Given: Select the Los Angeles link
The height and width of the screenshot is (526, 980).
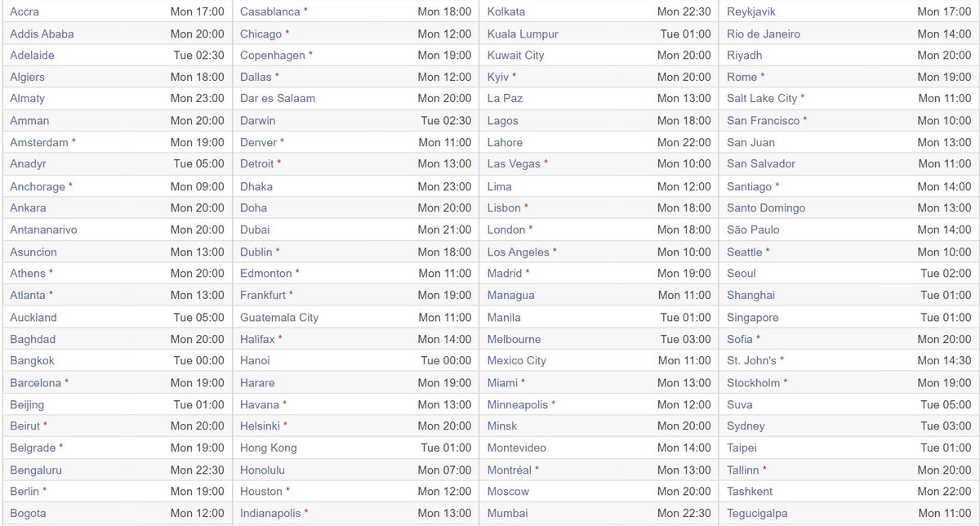Looking at the screenshot, I should [519, 252].
